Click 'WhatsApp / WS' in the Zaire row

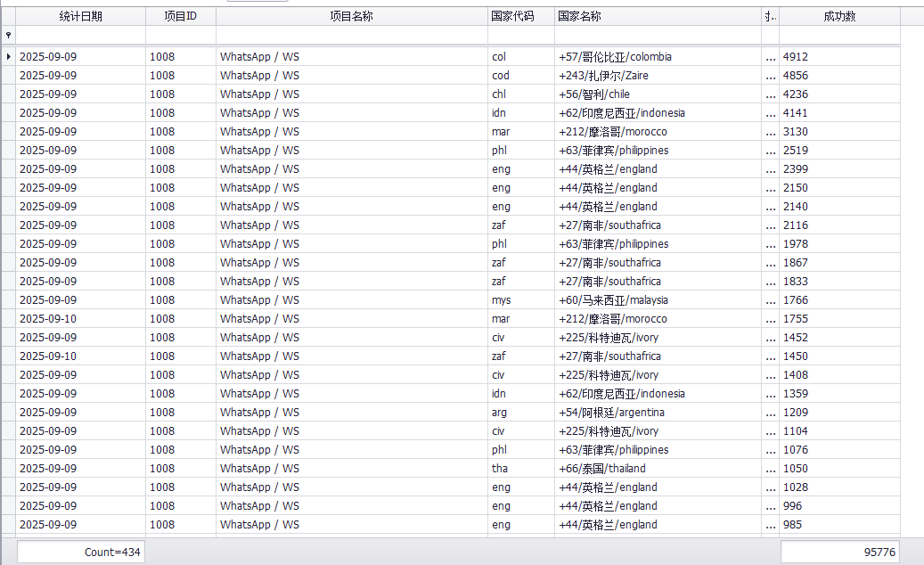tap(352, 76)
